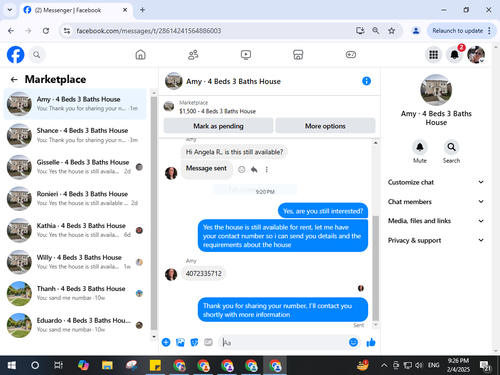Viewport: 500px width, 375px height.
Task: Open the Chrome profile icon
Action: (416, 31)
